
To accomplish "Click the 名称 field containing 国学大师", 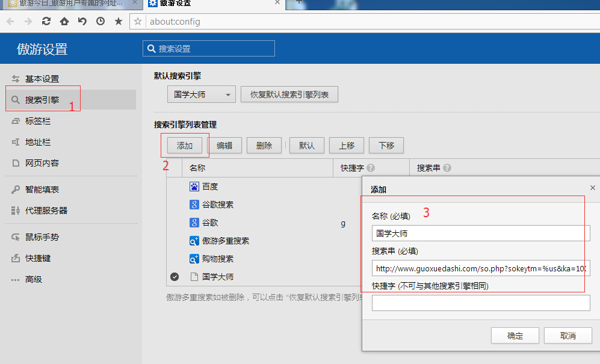I will point(481,233).
